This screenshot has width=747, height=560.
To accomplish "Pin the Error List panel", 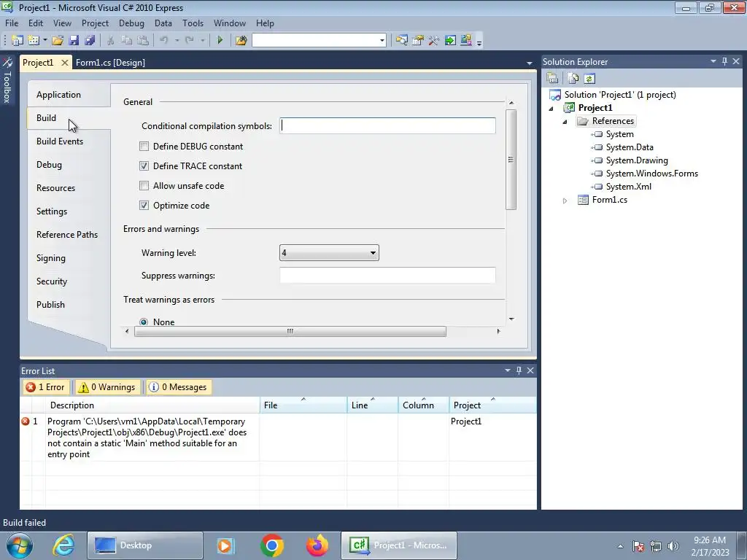I will click(x=519, y=370).
